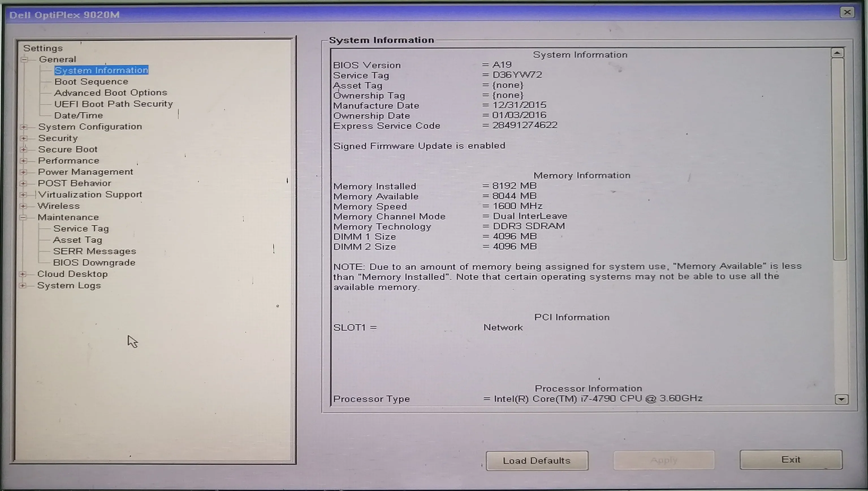Collapse the General tree node
This screenshot has height=491, width=868.
tap(24, 60)
